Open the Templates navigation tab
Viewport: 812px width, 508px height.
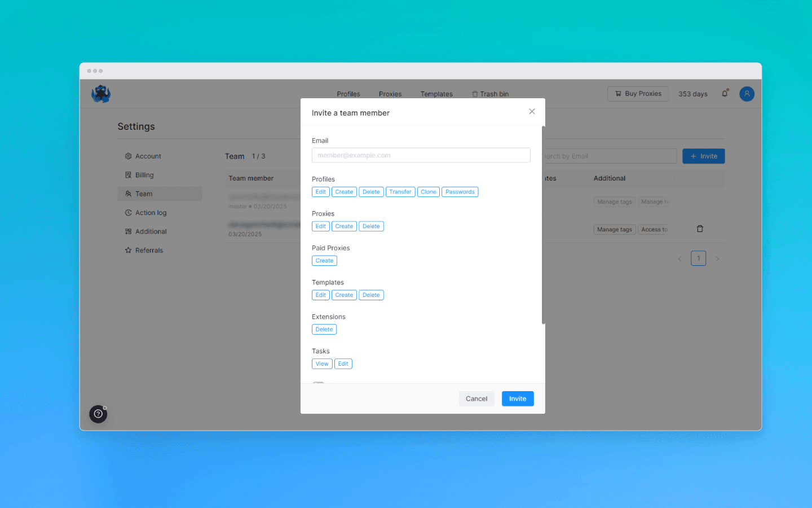click(x=436, y=94)
